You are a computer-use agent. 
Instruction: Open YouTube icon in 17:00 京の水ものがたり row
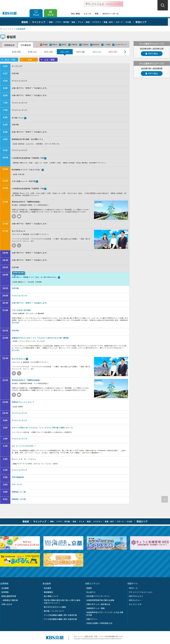pyautogui.click(x=19, y=216)
